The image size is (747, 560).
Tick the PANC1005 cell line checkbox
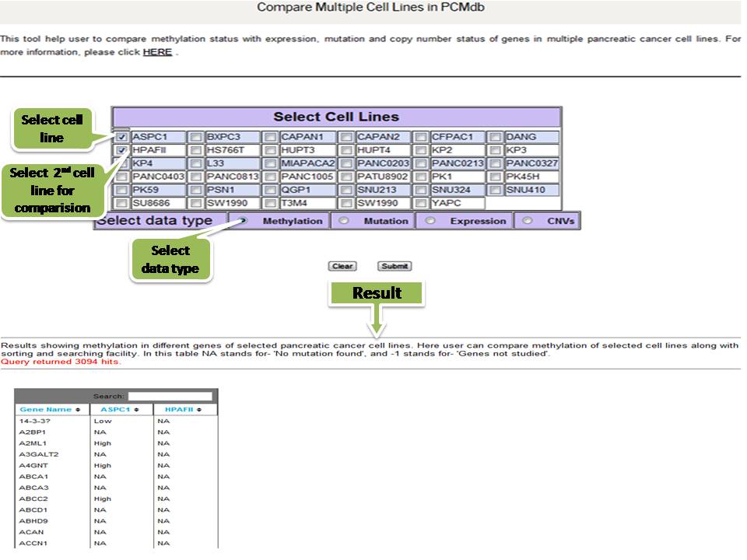(271, 177)
